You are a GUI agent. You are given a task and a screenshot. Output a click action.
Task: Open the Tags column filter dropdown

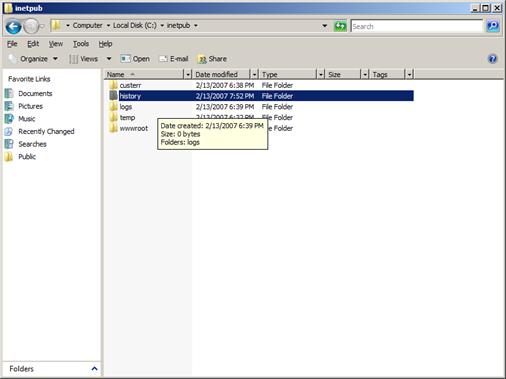(x=409, y=74)
